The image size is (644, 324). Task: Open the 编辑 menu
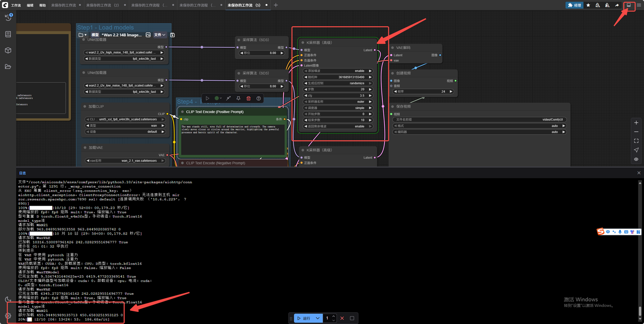point(30,5)
